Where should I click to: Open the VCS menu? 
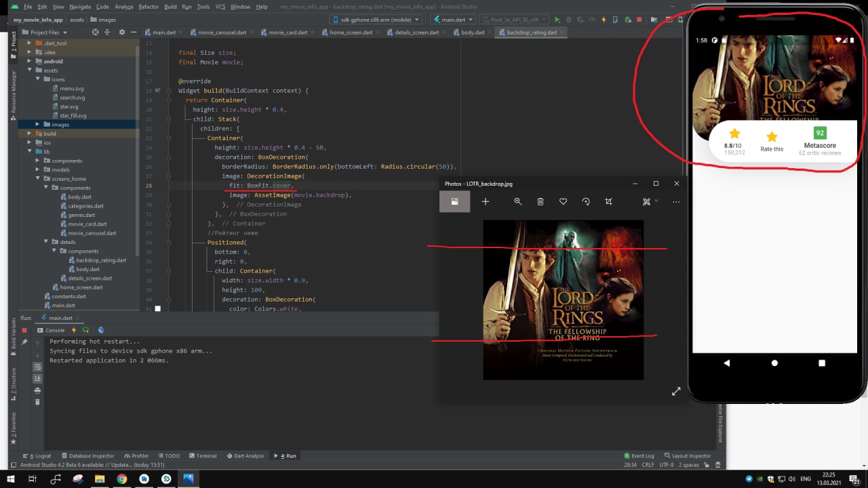click(220, 6)
